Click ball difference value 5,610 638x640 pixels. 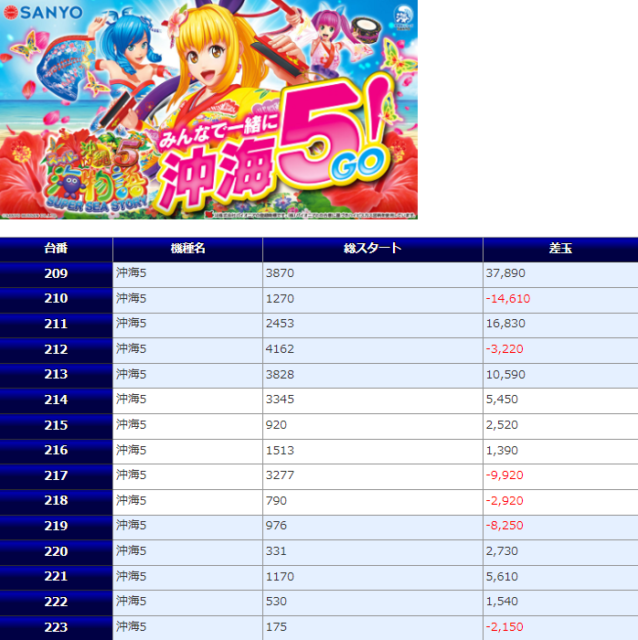(502, 576)
